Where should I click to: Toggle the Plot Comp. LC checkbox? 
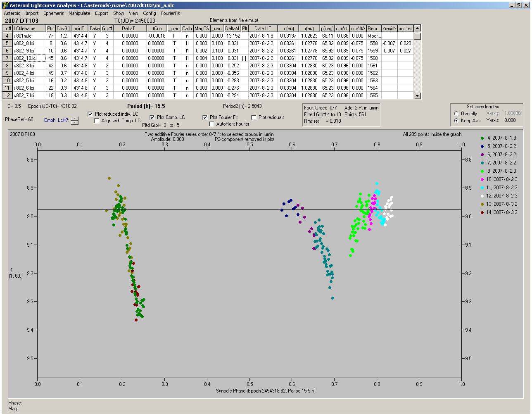[152, 117]
